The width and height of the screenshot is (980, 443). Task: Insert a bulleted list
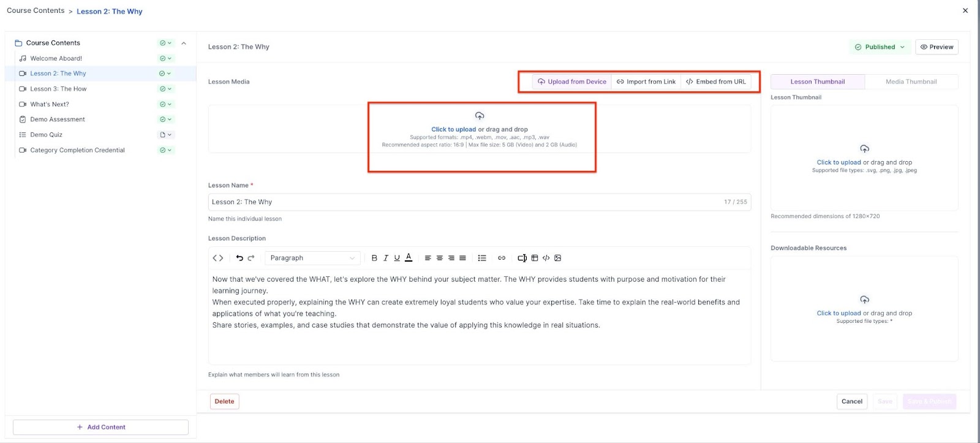[x=482, y=258]
